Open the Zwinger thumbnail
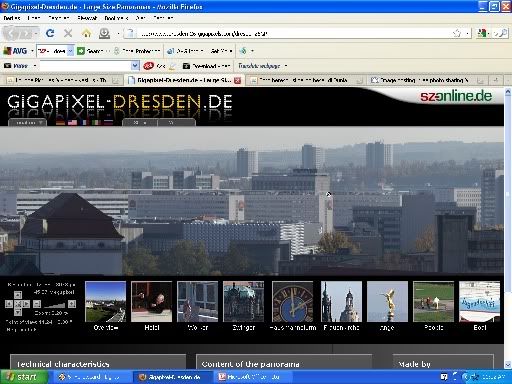Viewport: 512px width, 384px height. (244, 301)
